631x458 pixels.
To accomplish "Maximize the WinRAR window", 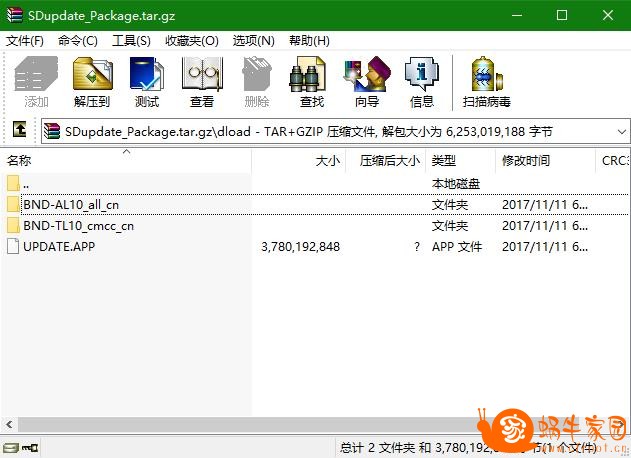I will pos(562,15).
